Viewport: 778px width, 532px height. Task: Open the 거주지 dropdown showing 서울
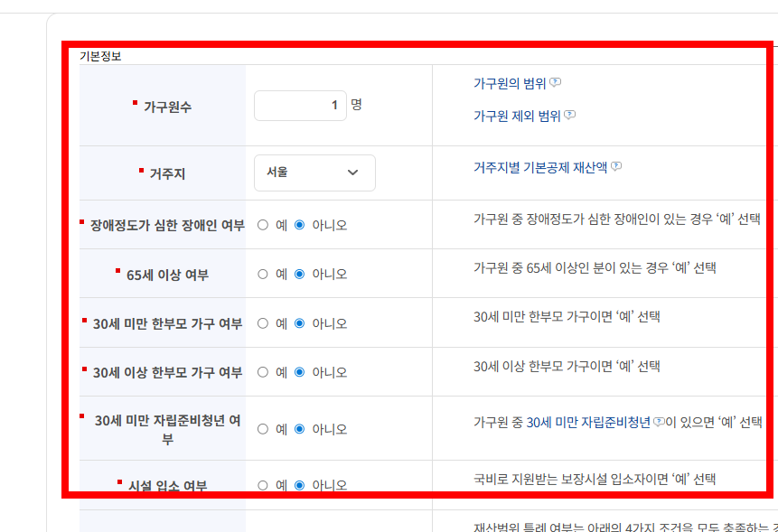coord(314,173)
